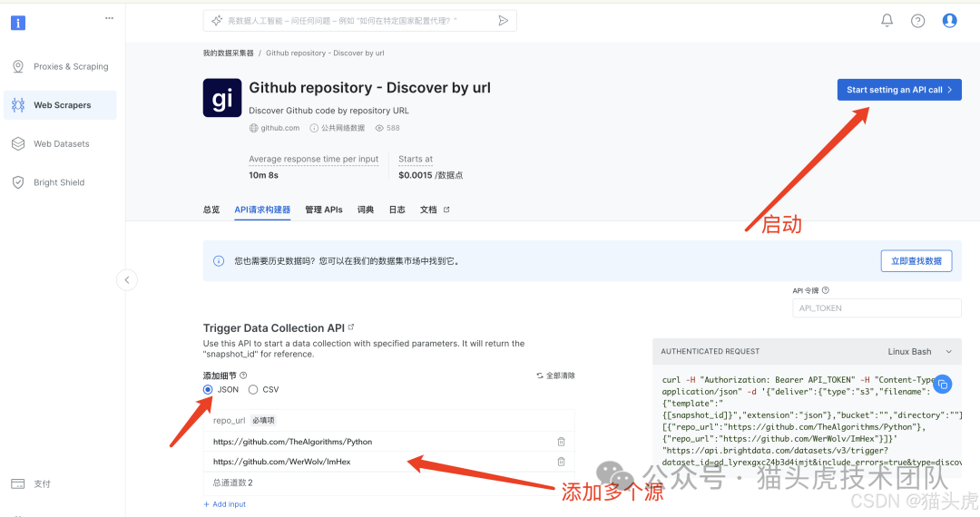Open Trigger Data Collection API external link
Viewport: 980px width, 517px height.
point(351,327)
